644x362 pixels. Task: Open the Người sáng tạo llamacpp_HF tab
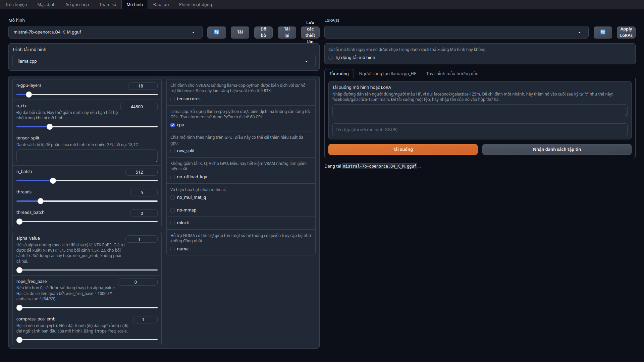click(x=387, y=74)
